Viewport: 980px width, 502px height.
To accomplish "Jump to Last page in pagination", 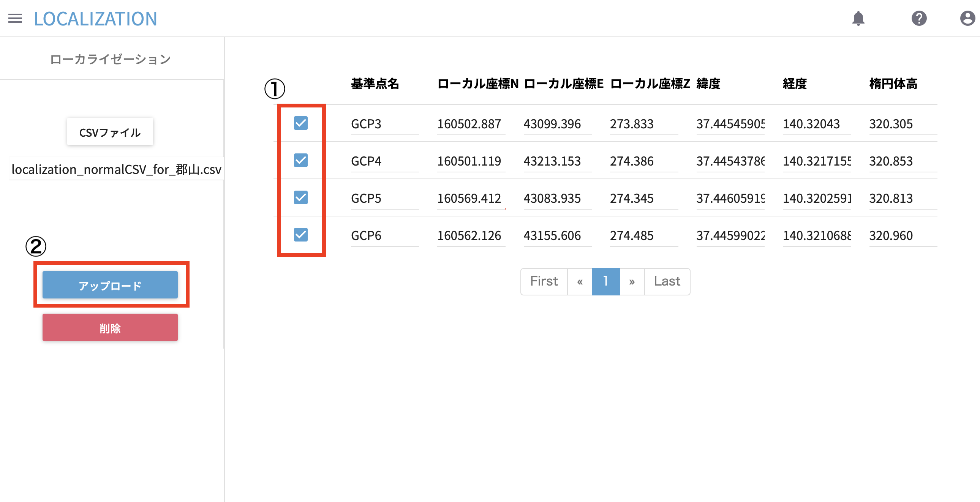I will 667,281.
